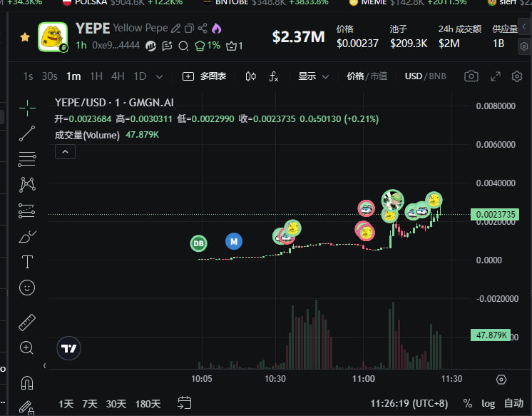Open the YEPE token avatar image
This screenshot has height=416, width=532.
tap(53, 36)
